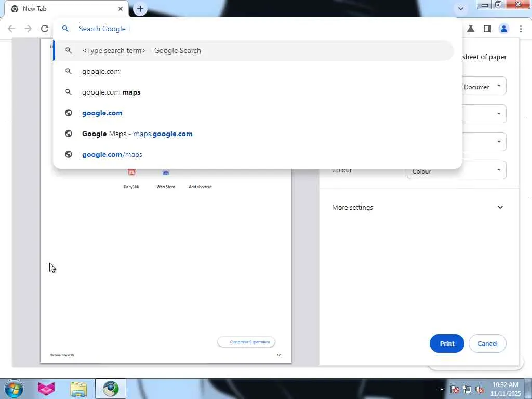This screenshot has height=399, width=532.
Task: Open the Windows Start button
Action: (14, 389)
